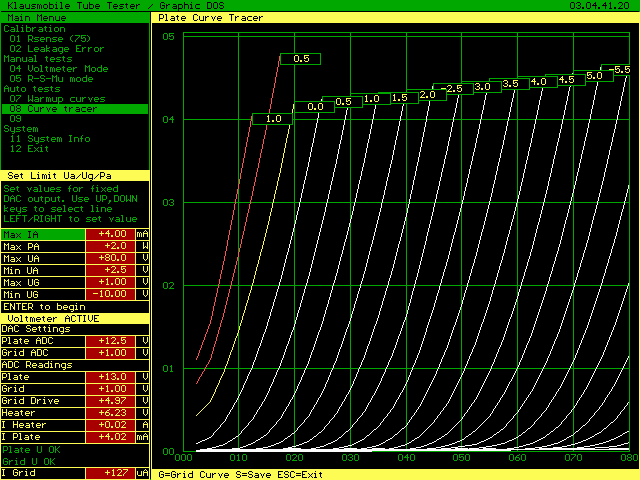The width and height of the screenshot is (640, 480).
Task: Click Grid ADC setting value
Action: [112, 352]
